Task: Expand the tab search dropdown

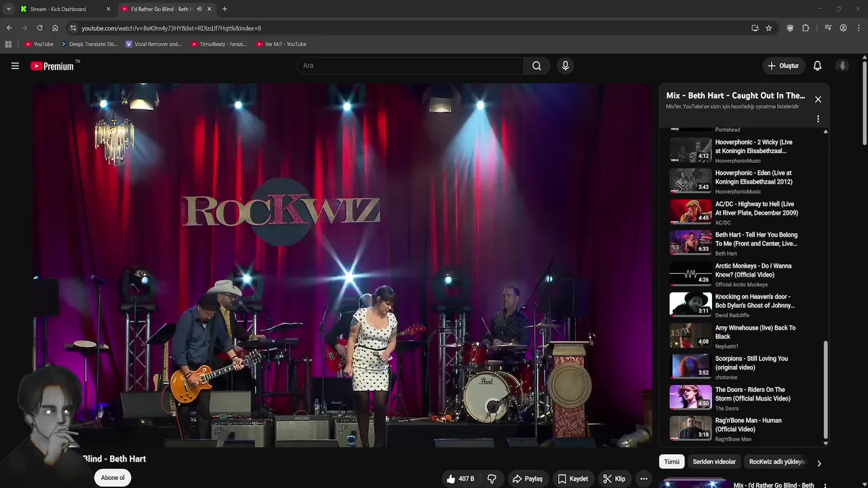Action: click(x=8, y=9)
